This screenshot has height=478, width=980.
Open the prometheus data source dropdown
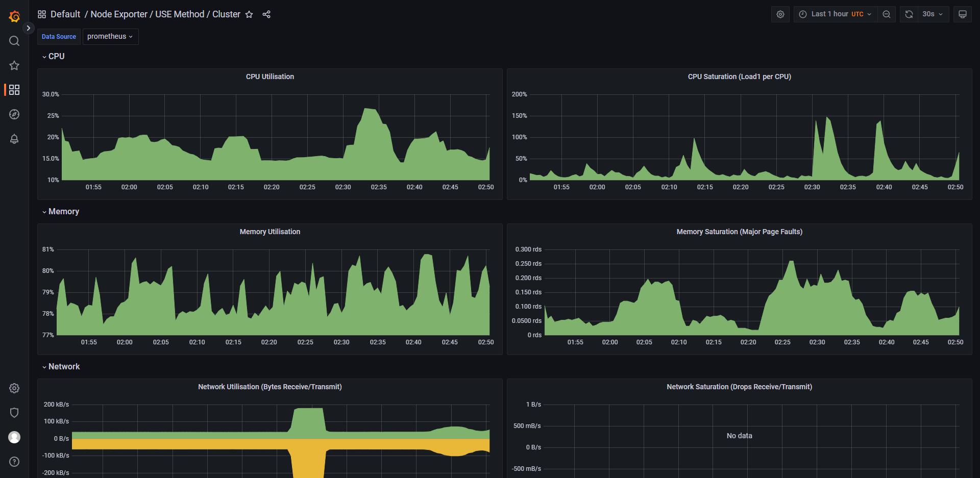[110, 37]
